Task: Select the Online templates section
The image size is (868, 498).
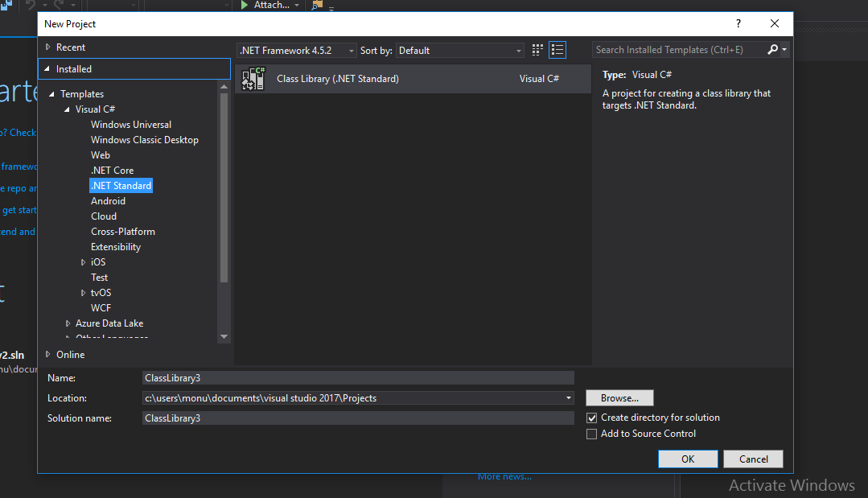Action: click(69, 354)
